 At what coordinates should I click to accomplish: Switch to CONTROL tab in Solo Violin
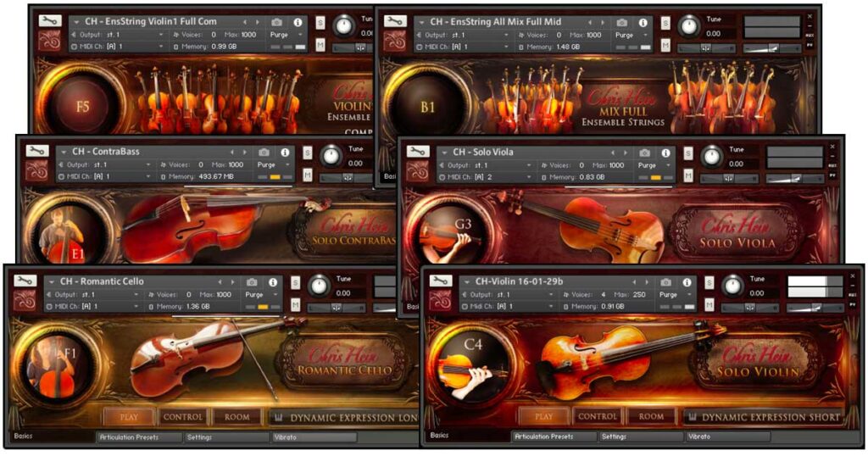pos(597,416)
